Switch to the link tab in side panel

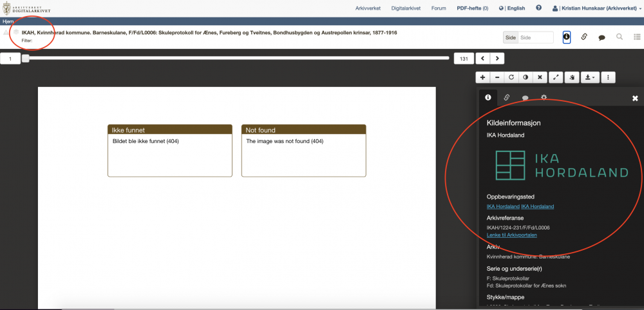pos(507,98)
